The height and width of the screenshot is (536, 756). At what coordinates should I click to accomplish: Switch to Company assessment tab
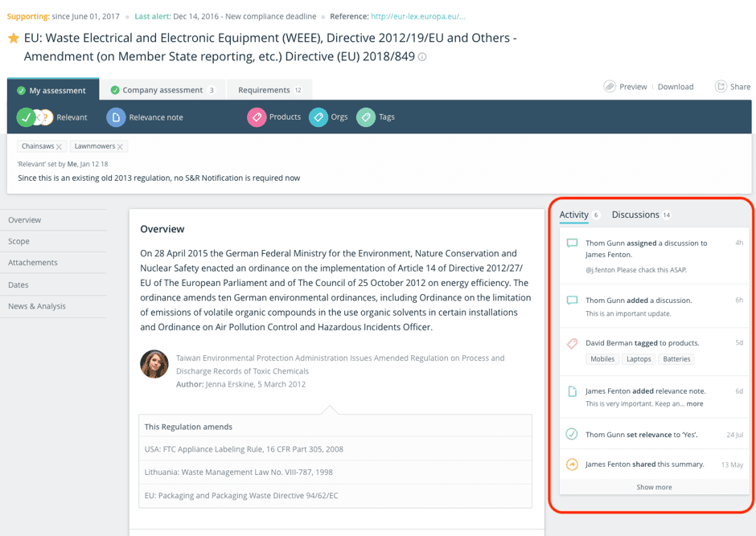(162, 90)
